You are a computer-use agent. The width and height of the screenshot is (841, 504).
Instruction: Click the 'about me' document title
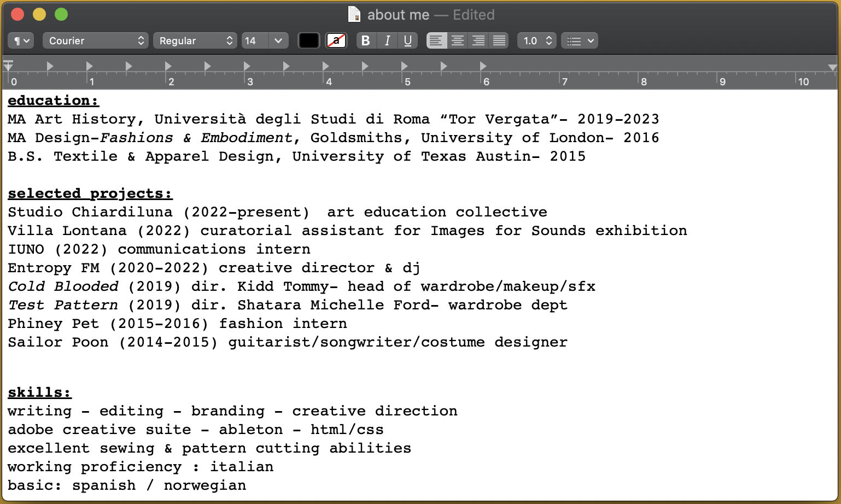398,15
